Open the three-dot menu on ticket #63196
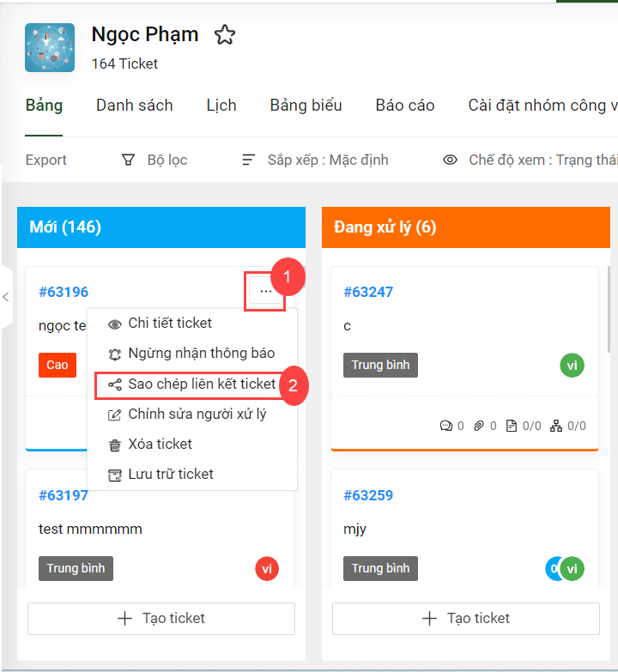Screen dimensions: 618x672 click(266, 292)
